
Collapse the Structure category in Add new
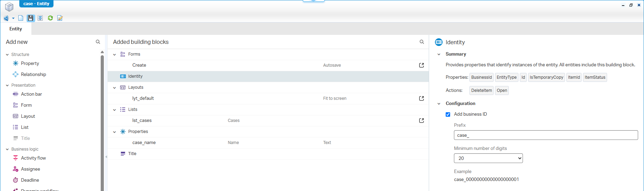click(7, 55)
